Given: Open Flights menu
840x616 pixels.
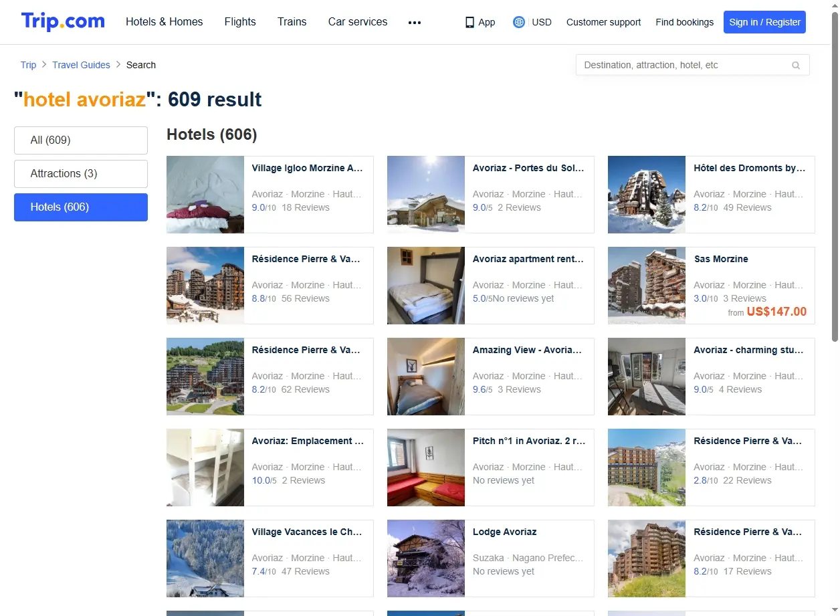Looking at the screenshot, I should tap(240, 22).
